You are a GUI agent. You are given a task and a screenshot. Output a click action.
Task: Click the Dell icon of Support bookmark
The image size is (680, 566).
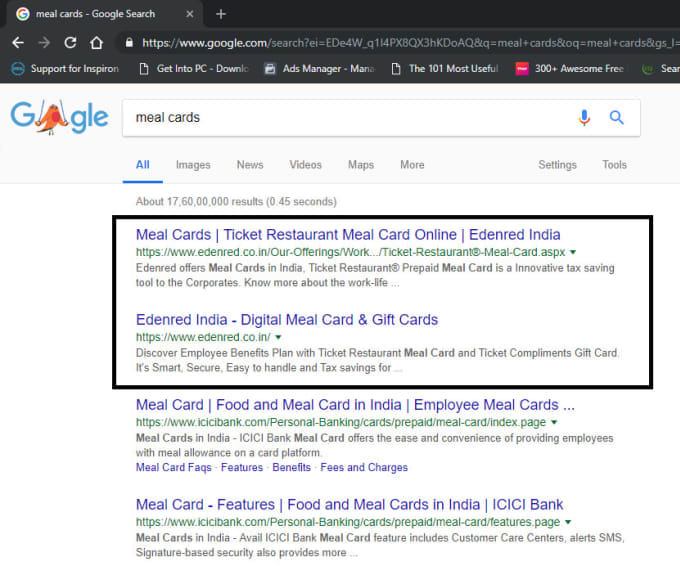[17, 69]
